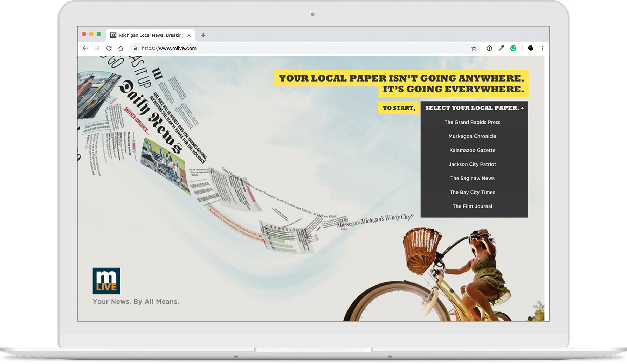Click the MLive logo

[x=106, y=281]
